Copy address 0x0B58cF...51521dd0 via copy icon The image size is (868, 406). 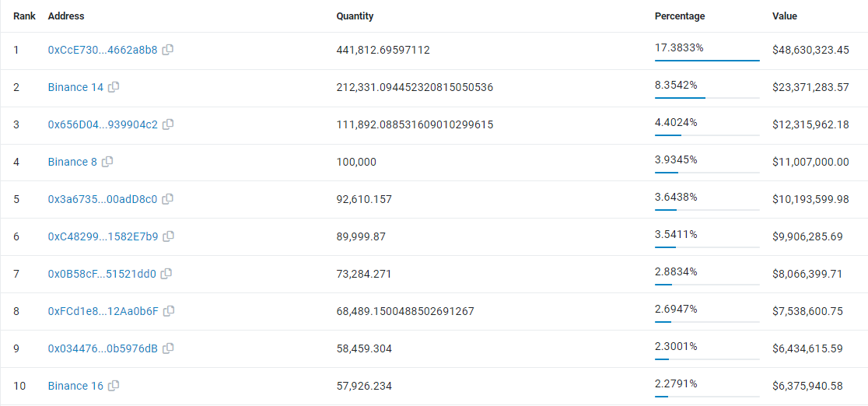(x=166, y=273)
